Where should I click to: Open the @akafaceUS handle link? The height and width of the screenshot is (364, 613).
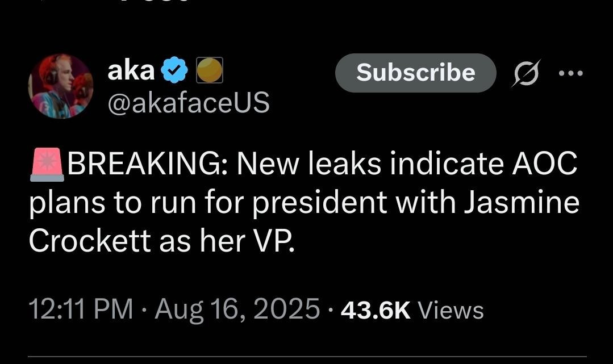[188, 103]
